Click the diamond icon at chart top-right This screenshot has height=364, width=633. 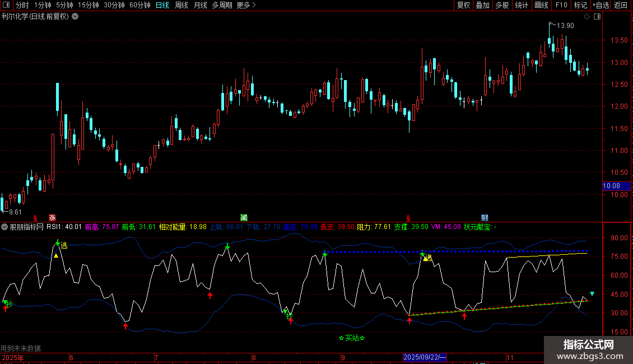587,17
